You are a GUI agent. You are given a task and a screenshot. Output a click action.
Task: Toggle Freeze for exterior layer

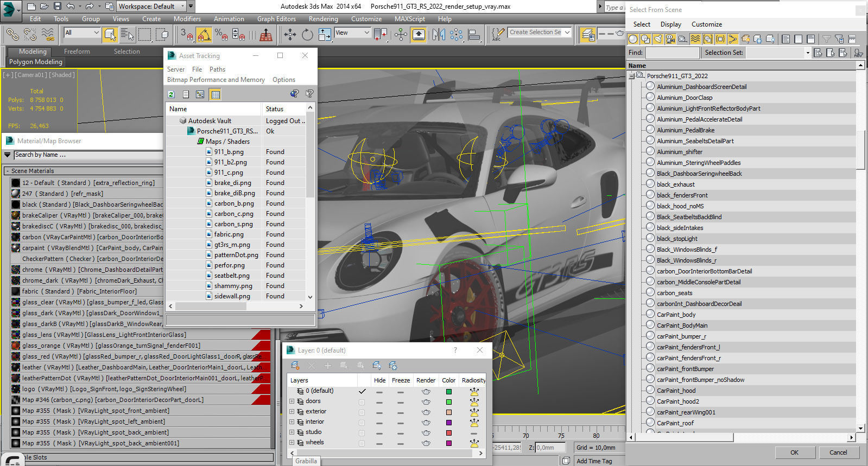401,412
